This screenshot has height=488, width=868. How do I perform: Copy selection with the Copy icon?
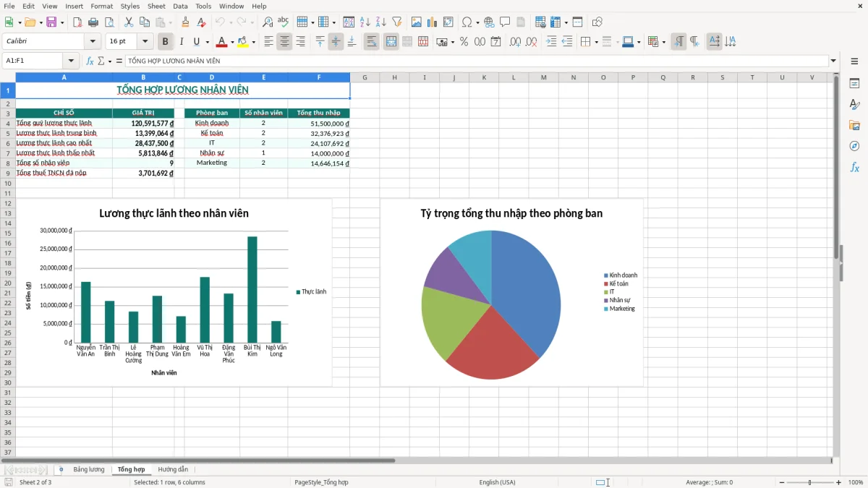(144, 22)
